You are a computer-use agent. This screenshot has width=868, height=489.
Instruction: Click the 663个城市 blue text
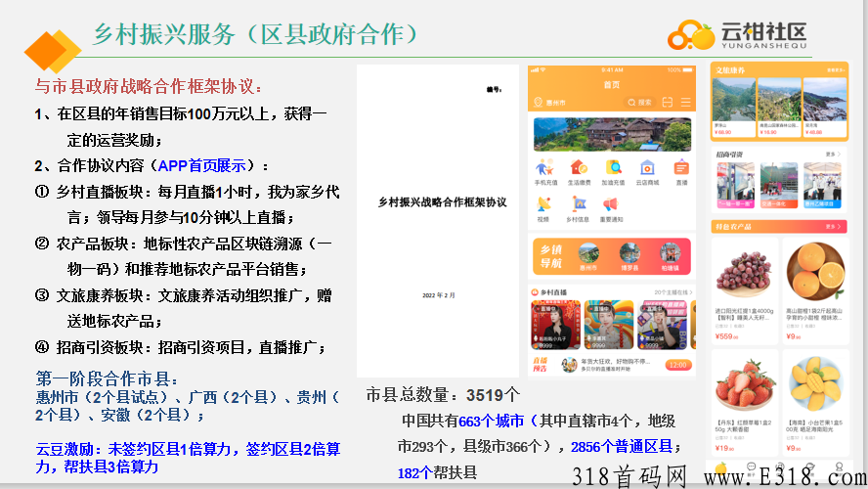point(491,421)
